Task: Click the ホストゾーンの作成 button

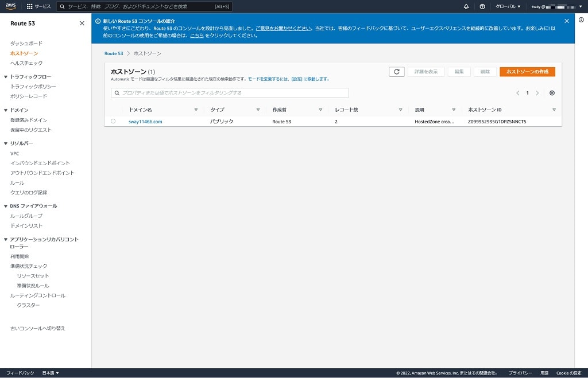Action: 527,72
